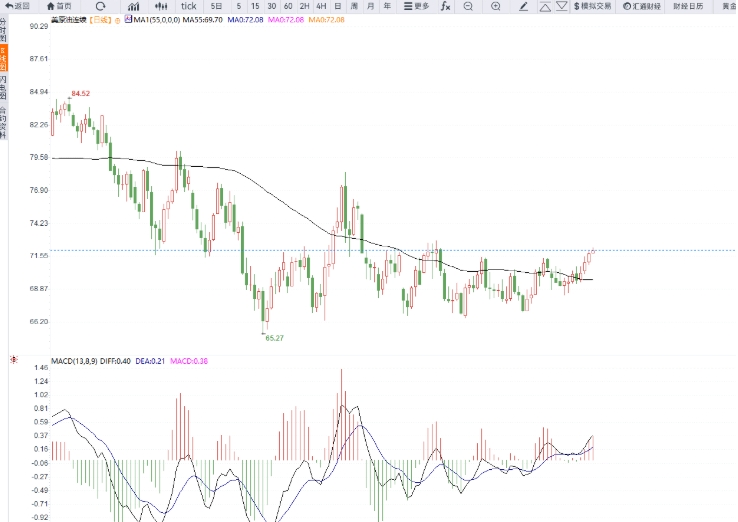This screenshot has height=522, width=738.
Task: Click the 返回 back button
Action: point(17,6)
